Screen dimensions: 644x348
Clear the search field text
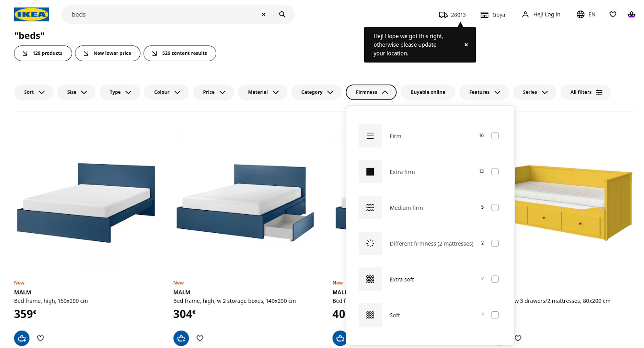click(x=264, y=14)
